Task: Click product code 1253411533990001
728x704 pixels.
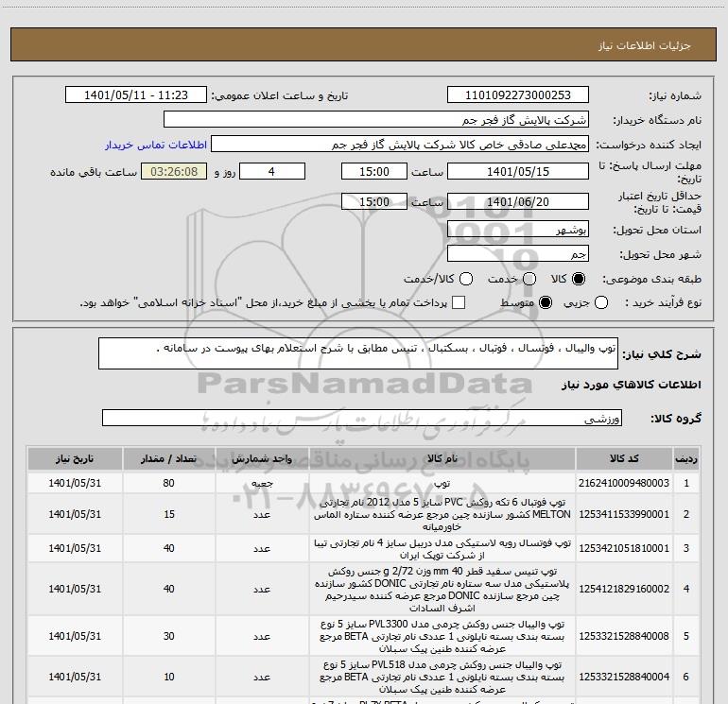Action: coord(624,514)
